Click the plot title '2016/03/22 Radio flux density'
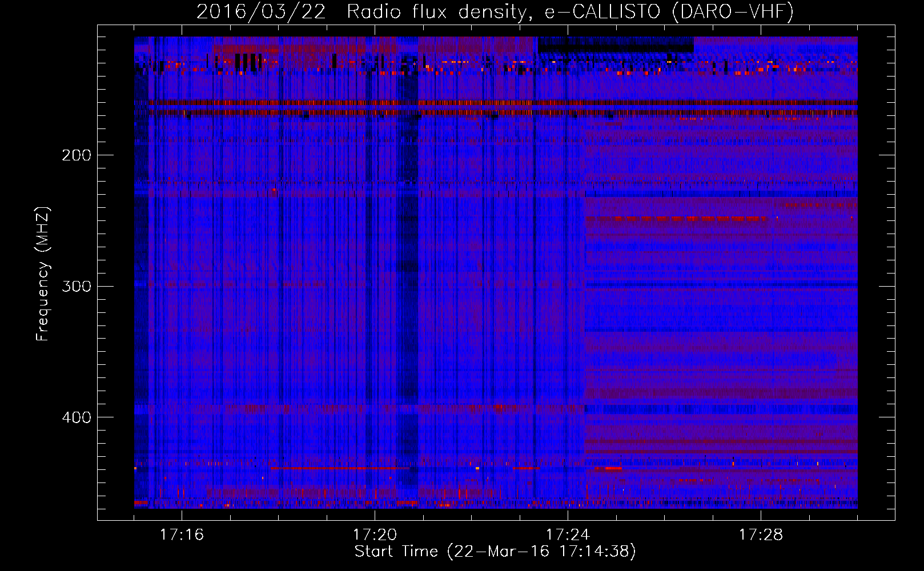The width and height of the screenshot is (924, 571). 364,12
